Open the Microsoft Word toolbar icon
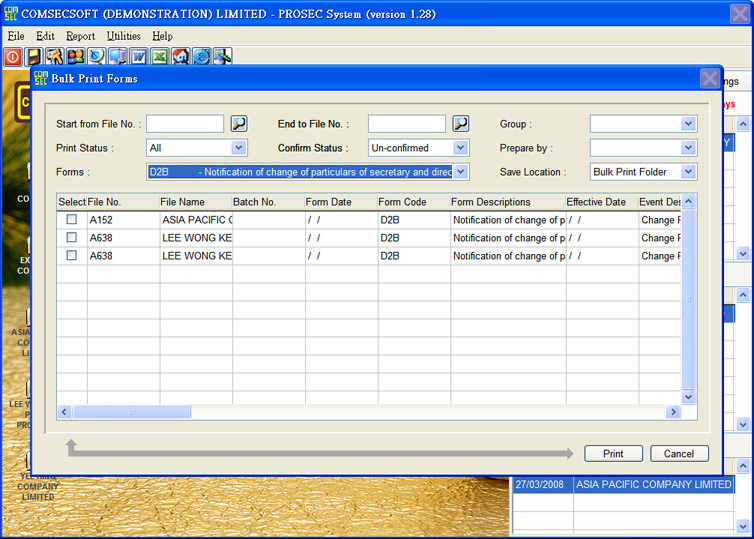The width and height of the screenshot is (754, 539). (138, 56)
